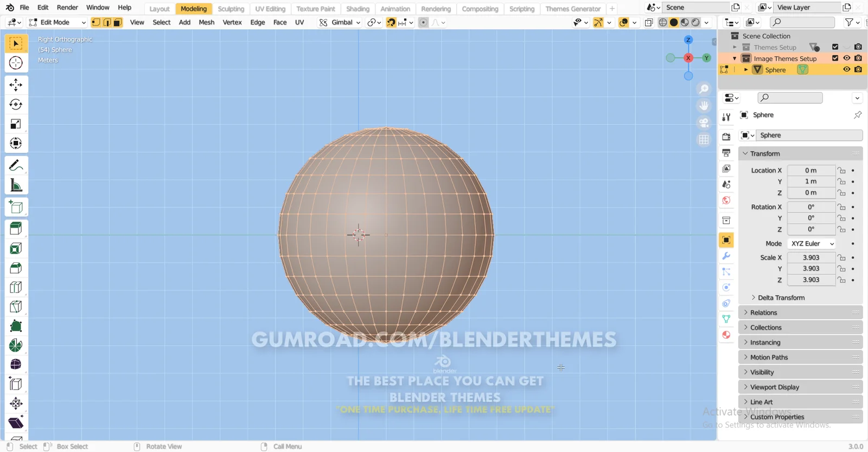Pin the Sphere properties context
This screenshot has height=452, width=868.
[x=858, y=115]
